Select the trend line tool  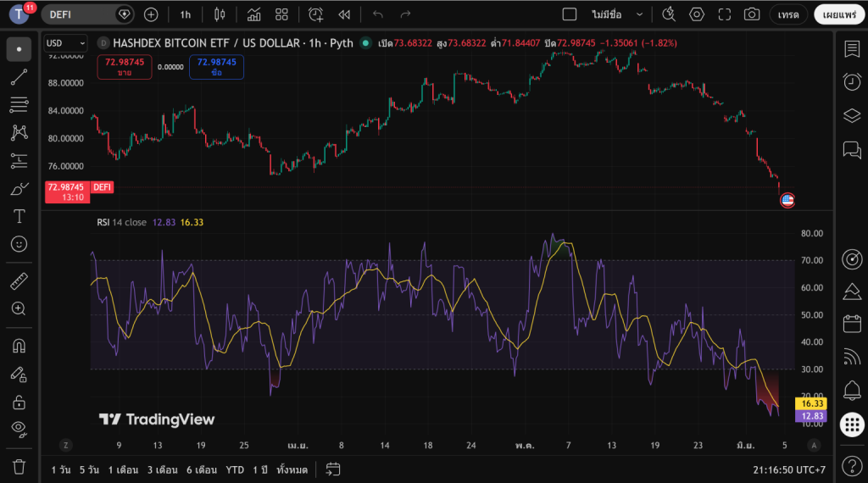coord(19,77)
